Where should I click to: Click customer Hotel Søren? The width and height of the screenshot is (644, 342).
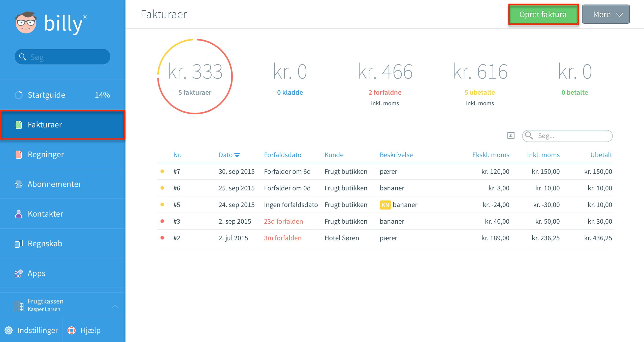tap(342, 238)
